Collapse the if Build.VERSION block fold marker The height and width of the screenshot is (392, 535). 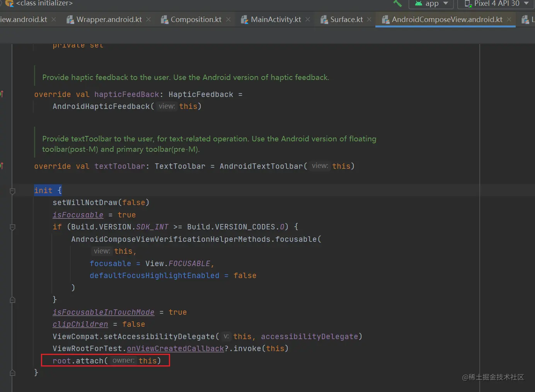[x=12, y=227]
